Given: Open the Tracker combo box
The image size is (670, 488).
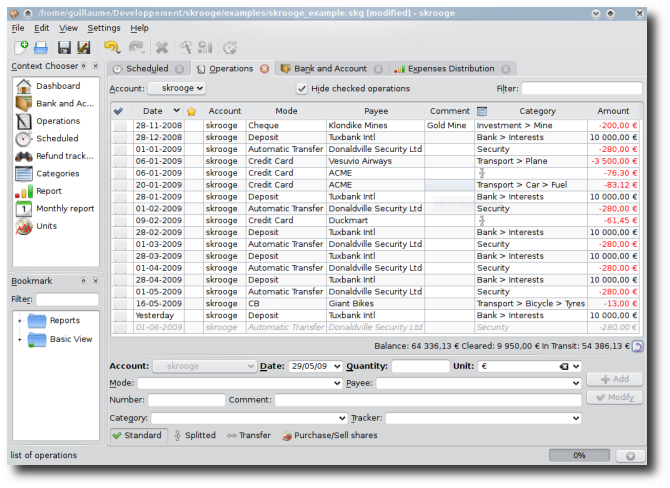Looking at the screenshot, I should pos(483,418).
